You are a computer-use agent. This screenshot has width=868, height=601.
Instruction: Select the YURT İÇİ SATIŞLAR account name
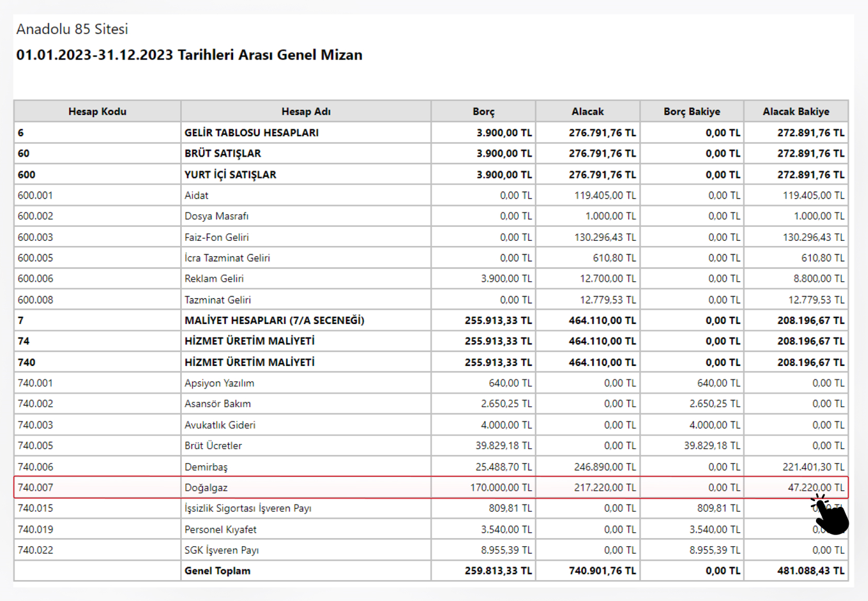(x=230, y=174)
